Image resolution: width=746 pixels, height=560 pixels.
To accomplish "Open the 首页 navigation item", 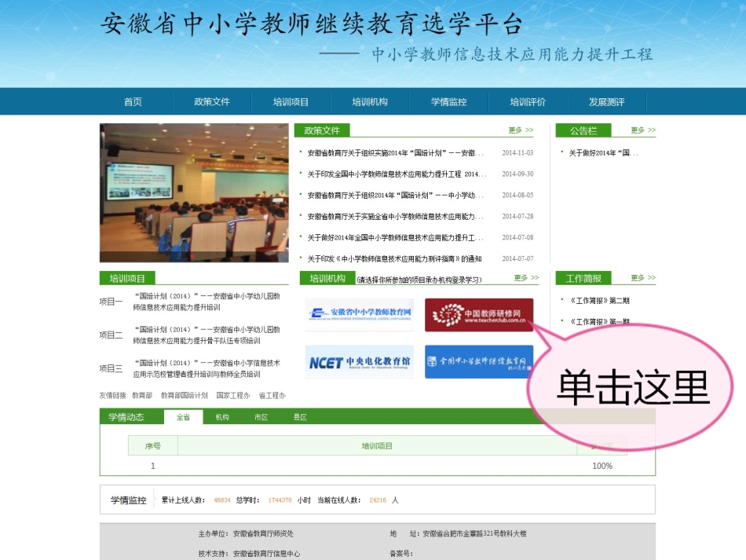I will [x=133, y=102].
